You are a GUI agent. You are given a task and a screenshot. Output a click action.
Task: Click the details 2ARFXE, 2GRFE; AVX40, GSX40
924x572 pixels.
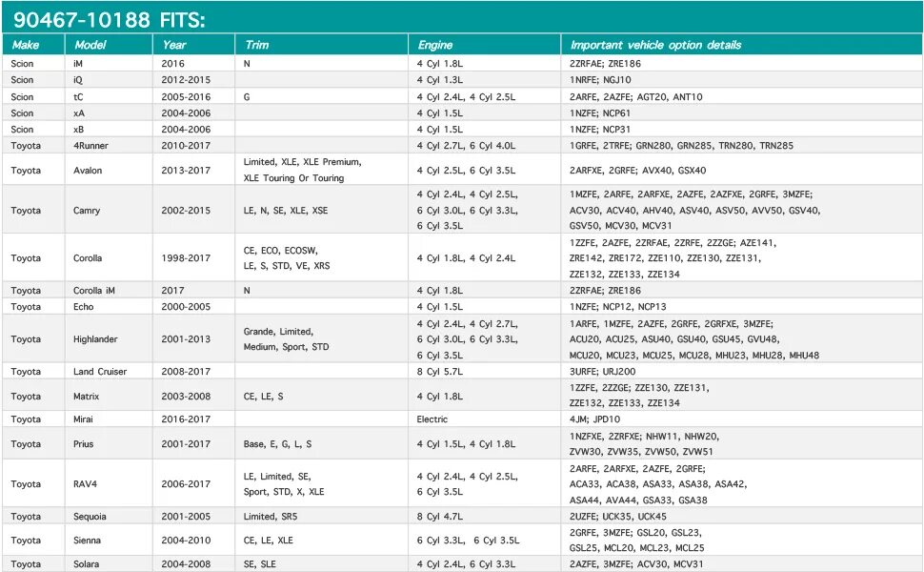(x=637, y=171)
